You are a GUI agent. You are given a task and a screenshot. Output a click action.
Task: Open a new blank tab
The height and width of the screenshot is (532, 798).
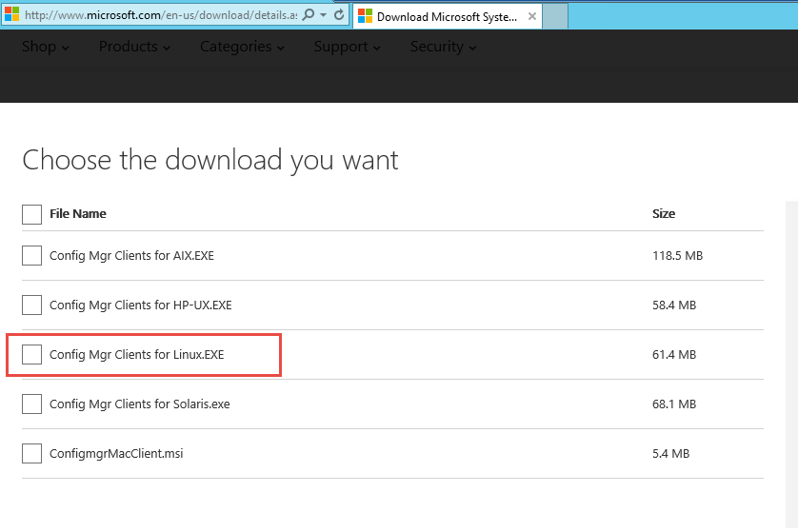(x=555, y=16)
